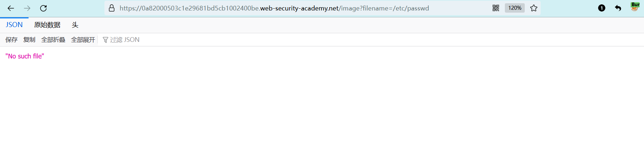Click the browser forward arrow

pyautogui.click(x=27, y=8)
